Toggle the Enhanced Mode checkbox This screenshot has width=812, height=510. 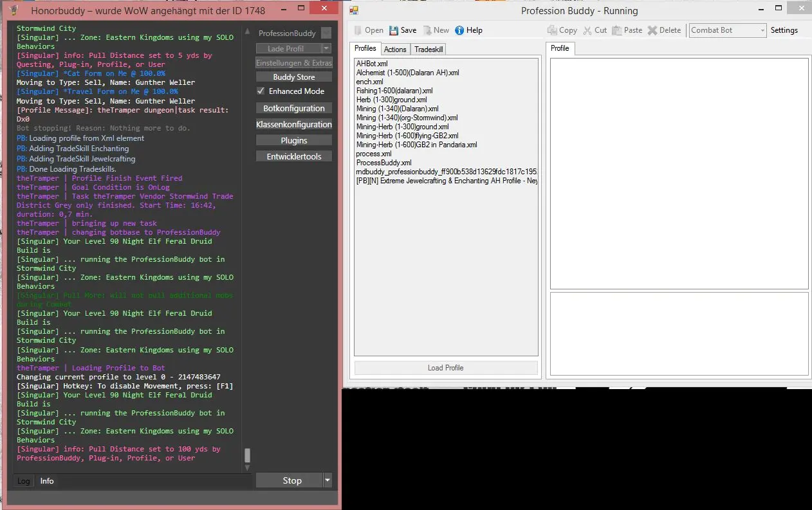pos(261,91)
